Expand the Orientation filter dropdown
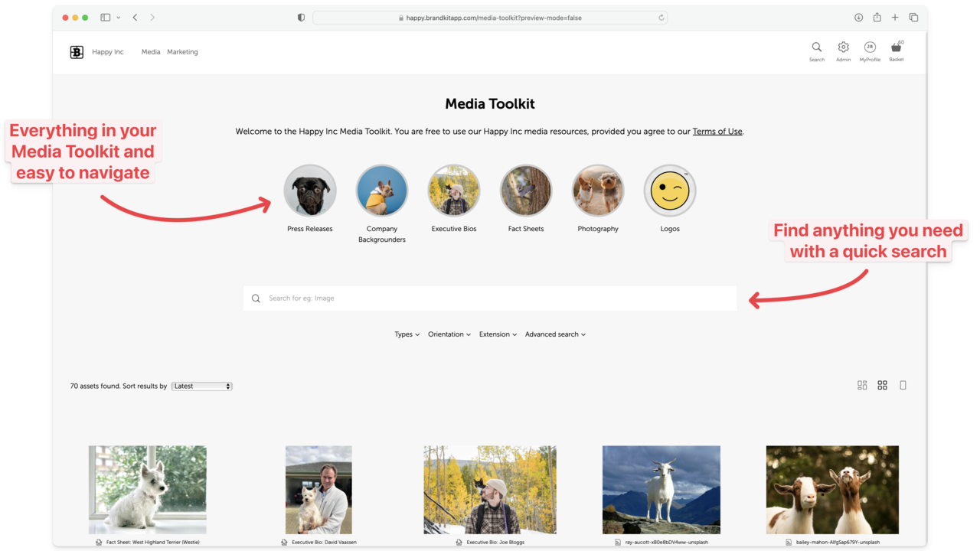This screenshot has width=980, height=551. pos(449,334)
